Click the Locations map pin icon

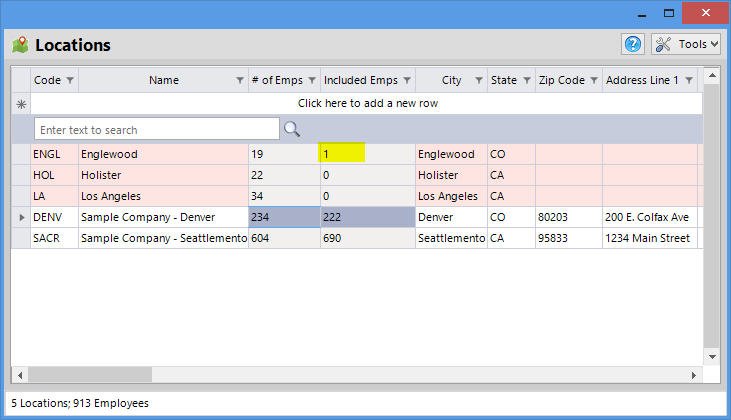point(20,45)
